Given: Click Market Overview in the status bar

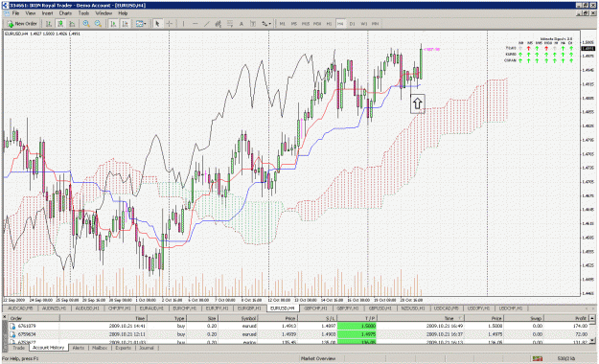Looking at the screenshot, I should click(x=318, y=358).
